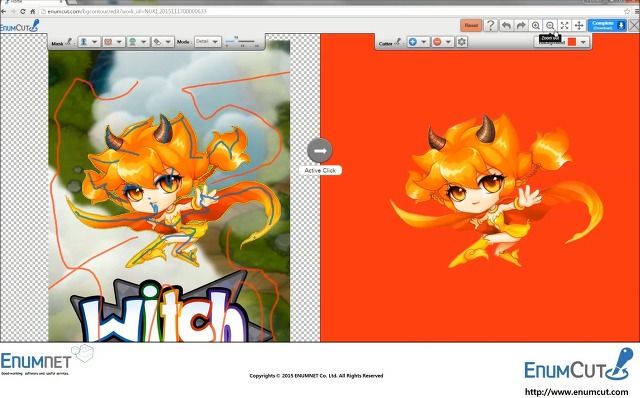
Task: Click the browser address bar
Action: [331, 11]
